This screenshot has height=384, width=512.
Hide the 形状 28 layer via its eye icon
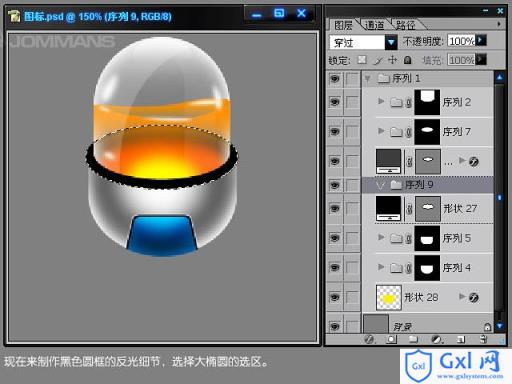pyautogui.click(x=335, y=297)
